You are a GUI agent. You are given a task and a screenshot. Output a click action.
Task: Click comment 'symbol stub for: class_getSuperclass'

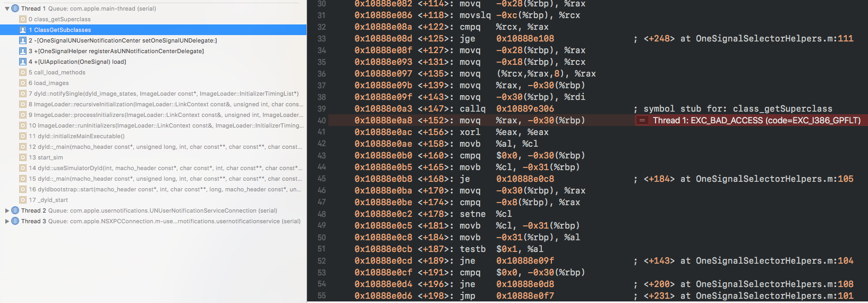pyautogui.click(x=738, y=109)
